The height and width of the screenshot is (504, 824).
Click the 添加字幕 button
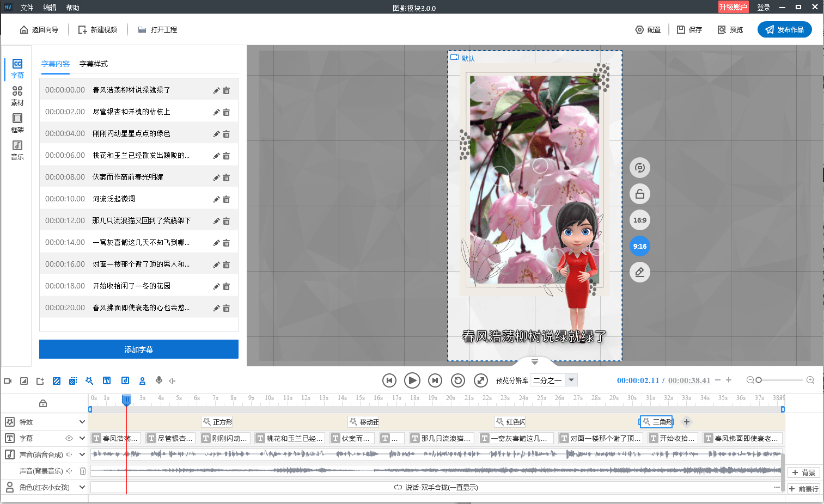pos(139,349)
